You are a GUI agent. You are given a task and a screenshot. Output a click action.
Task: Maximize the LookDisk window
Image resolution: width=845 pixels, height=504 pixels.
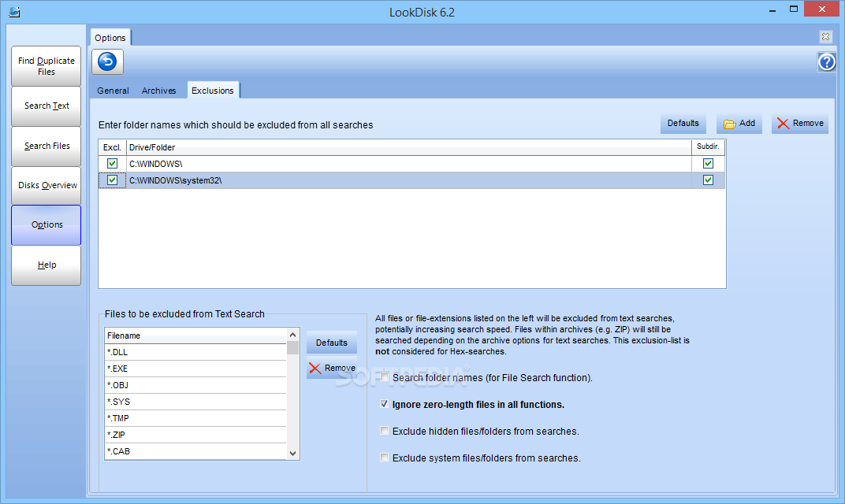point(793,9)
